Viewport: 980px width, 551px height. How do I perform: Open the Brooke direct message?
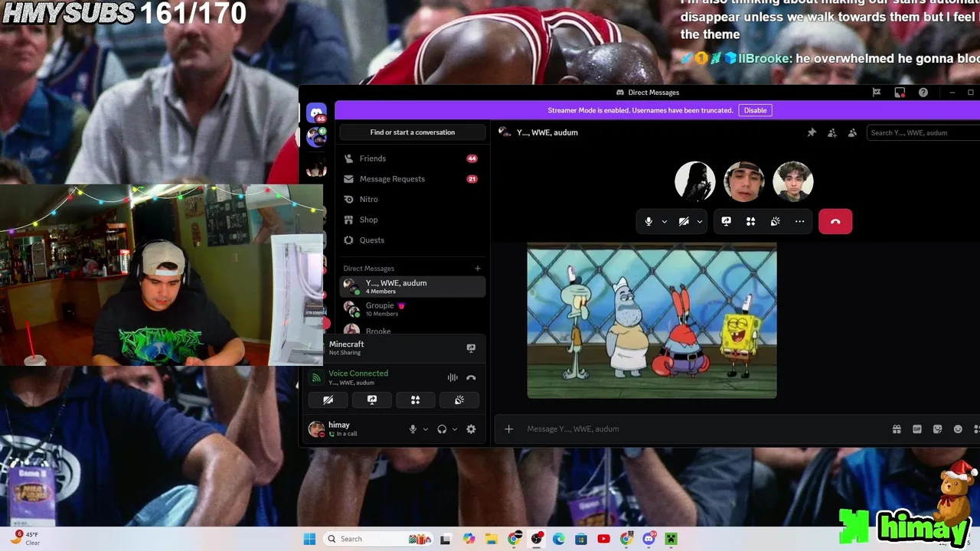[413, 330]
